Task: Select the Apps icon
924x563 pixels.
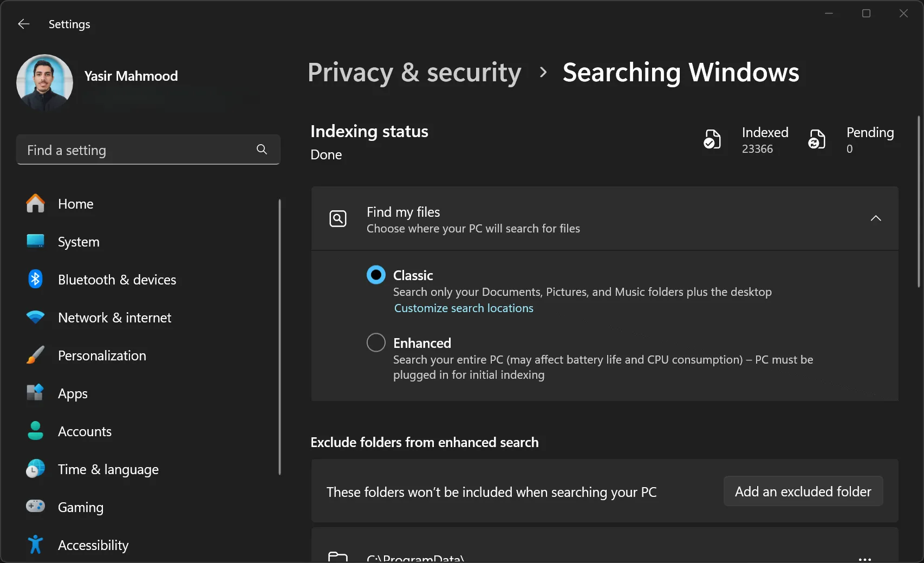Action: (x=35, y=393)
